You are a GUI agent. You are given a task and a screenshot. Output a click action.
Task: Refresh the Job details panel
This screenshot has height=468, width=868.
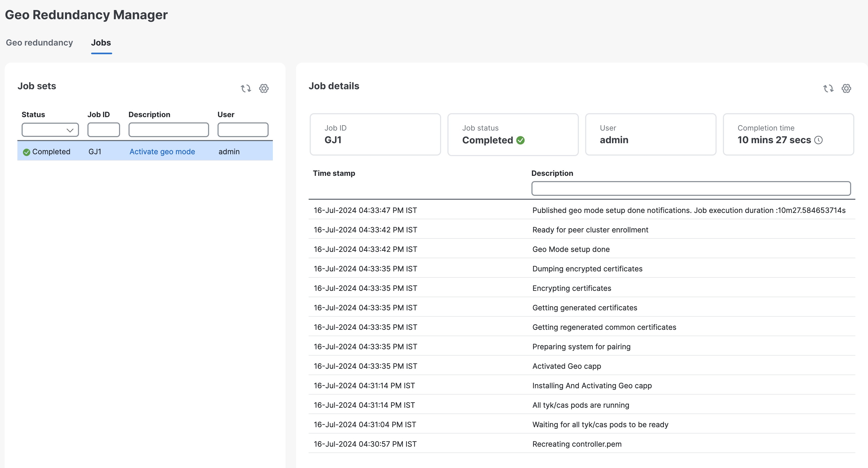(828, 88)
